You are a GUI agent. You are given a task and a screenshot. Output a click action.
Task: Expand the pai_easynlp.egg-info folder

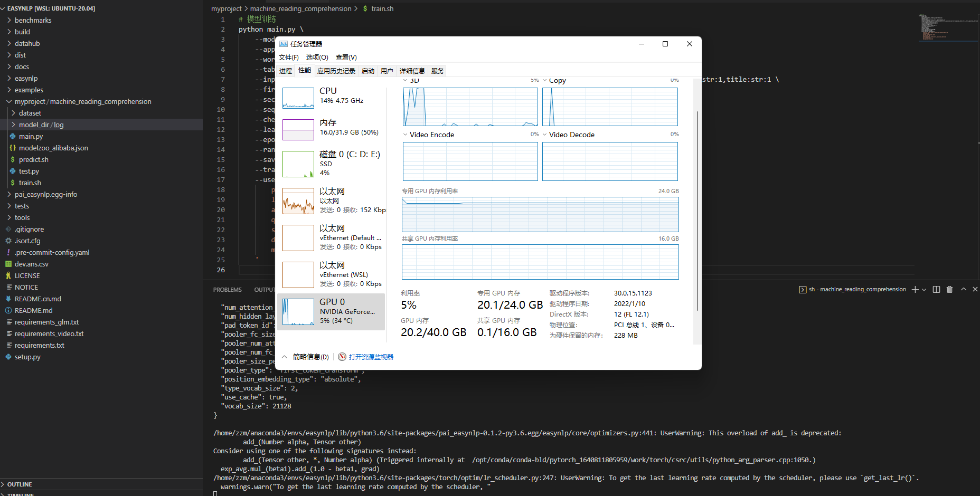pos(101,194)
